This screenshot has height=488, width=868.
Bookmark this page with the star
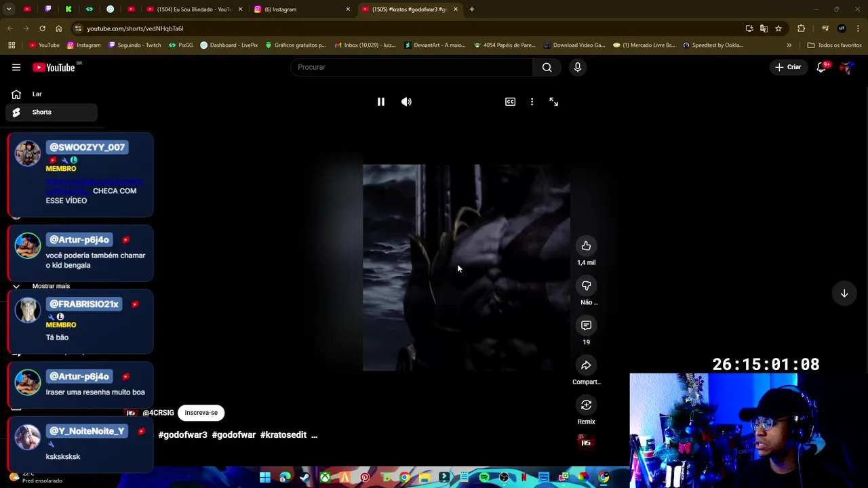[778, 28]
